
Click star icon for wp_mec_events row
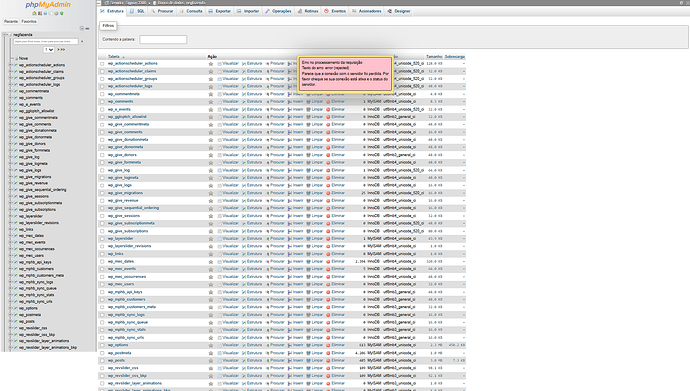tap(211, 269)
